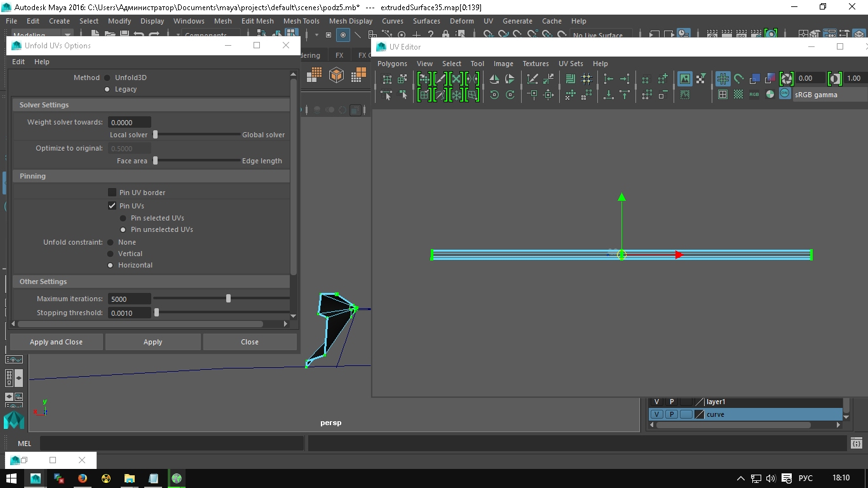Toggle the checkered tile display icon
868x488 pixels.
click(738, 95)
